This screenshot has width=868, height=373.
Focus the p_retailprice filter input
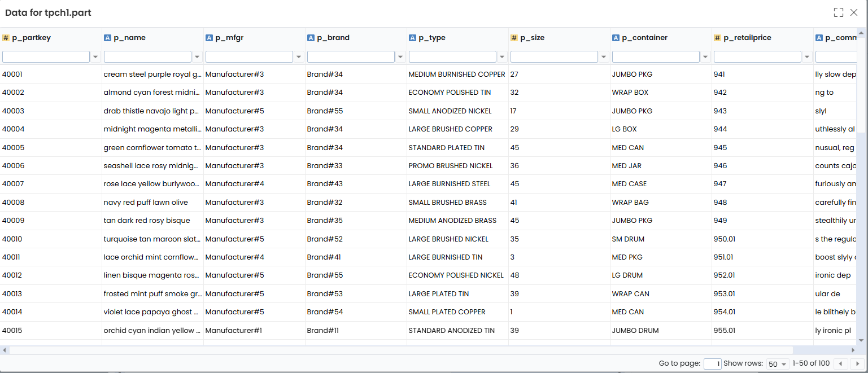(x=757, y=57)
